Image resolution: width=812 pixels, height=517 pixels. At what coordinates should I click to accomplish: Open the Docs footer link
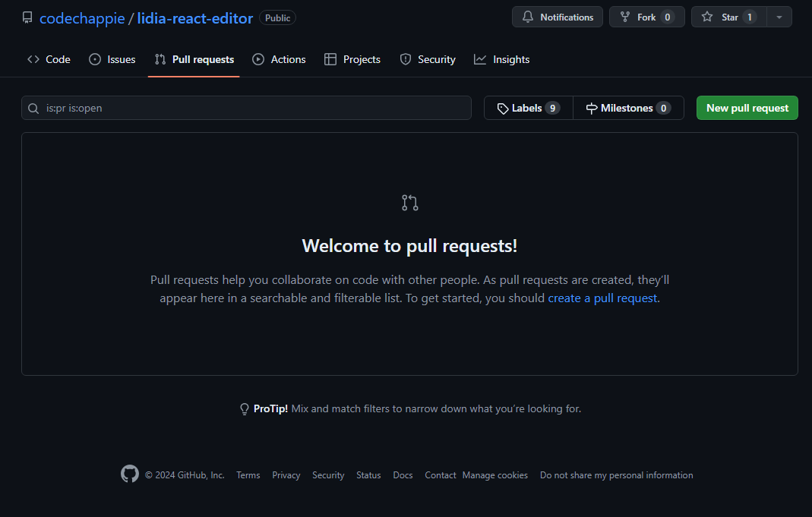pos(403,475)
